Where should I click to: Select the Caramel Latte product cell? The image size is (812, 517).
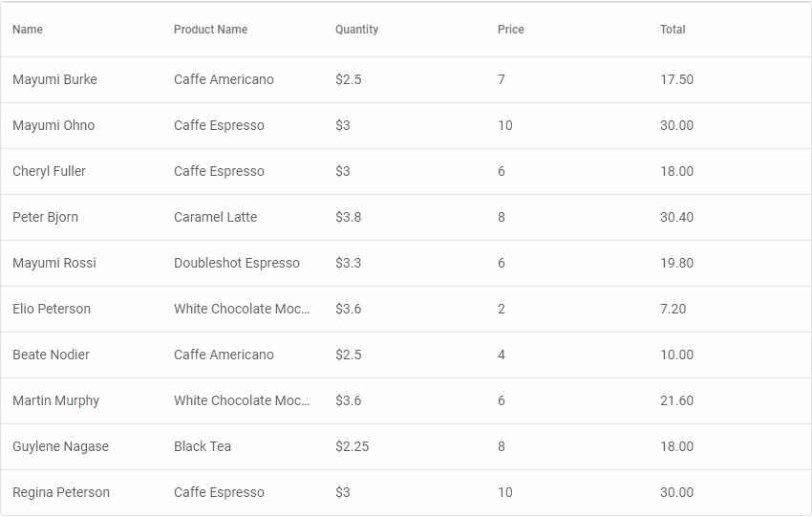coord(215,217)
